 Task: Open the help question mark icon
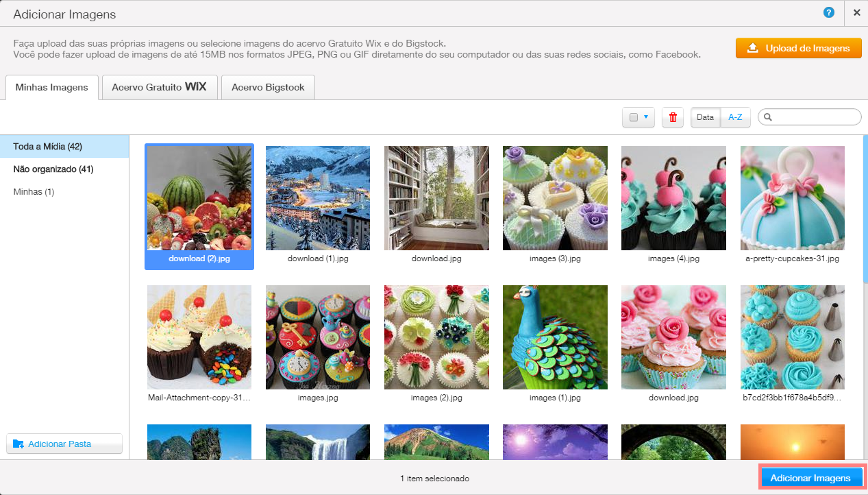tap(829, 13)
